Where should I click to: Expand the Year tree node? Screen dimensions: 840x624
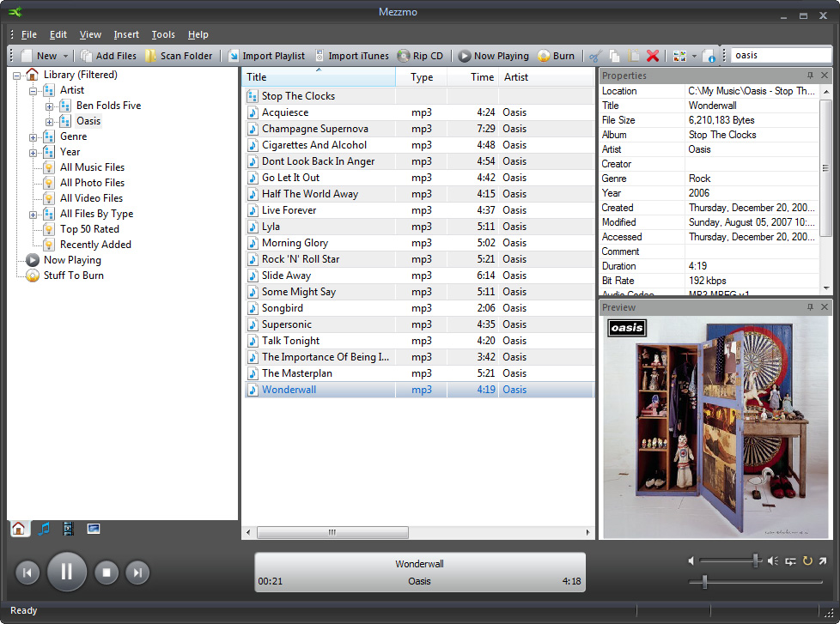(33, 153)
